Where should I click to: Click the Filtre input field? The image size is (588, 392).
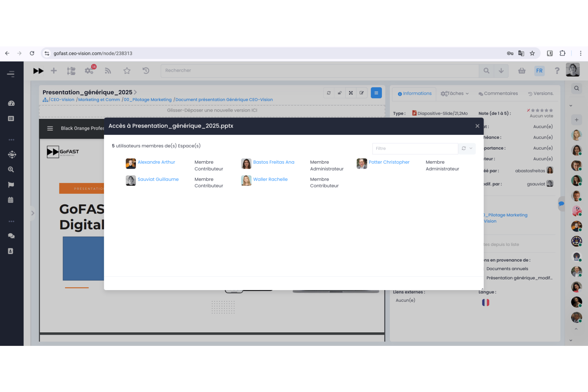click(415, 148)
